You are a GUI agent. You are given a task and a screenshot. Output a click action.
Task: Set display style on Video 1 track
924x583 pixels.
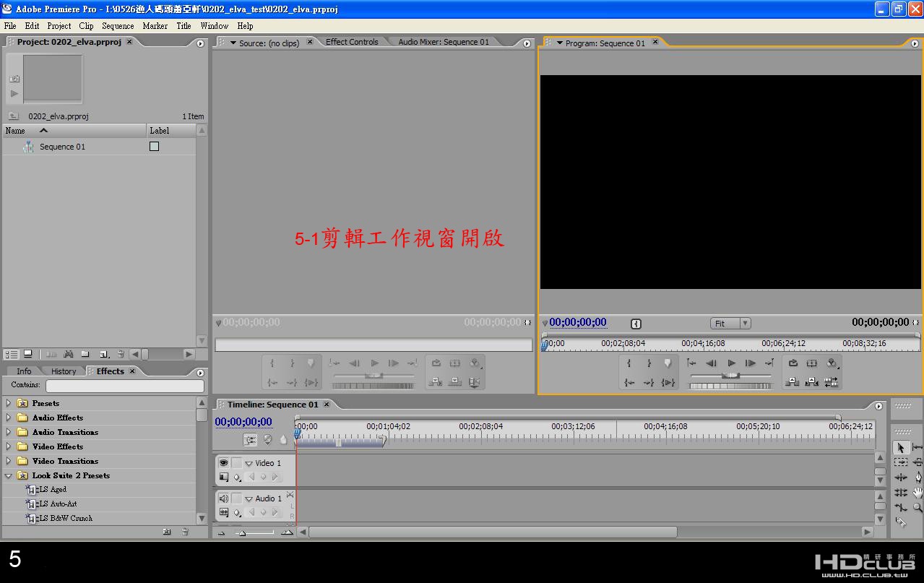point(224,477)
